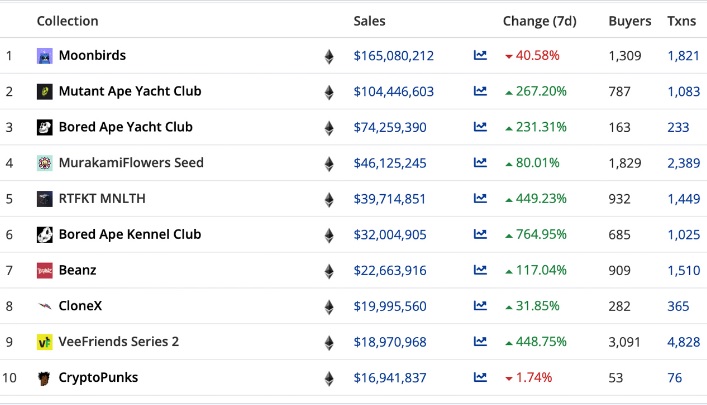Screen dimensions: 707x405
Task: Click the Bored Ape Kennel Club avatar
Action: pyautogui.click(x=45, y=235)
